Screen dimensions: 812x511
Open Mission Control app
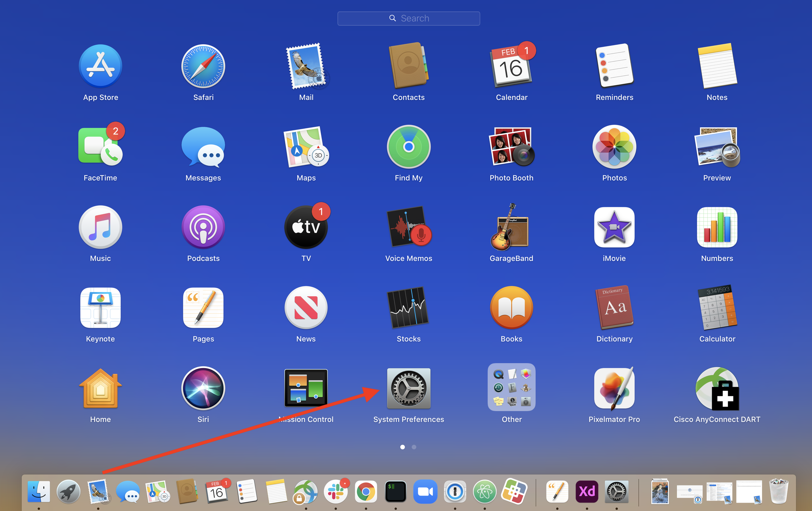306,389
